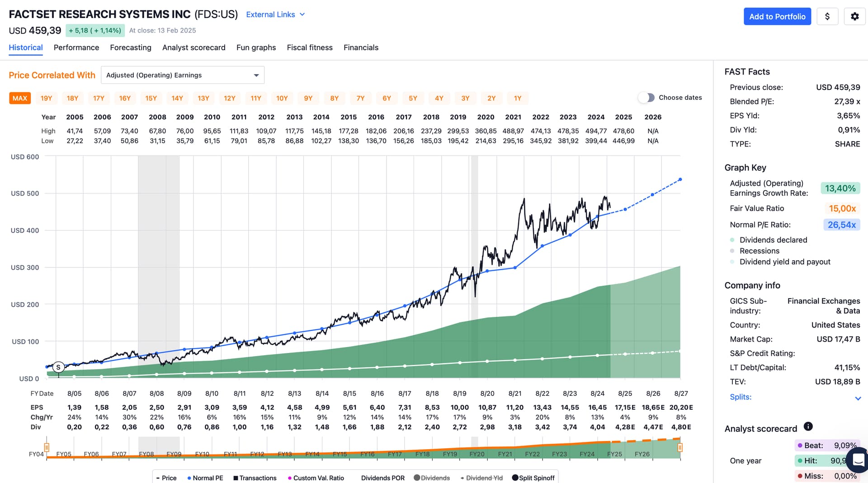Click the Div value 4,04
This screenshot has height=483, width=868.
[x=597, y=427]
